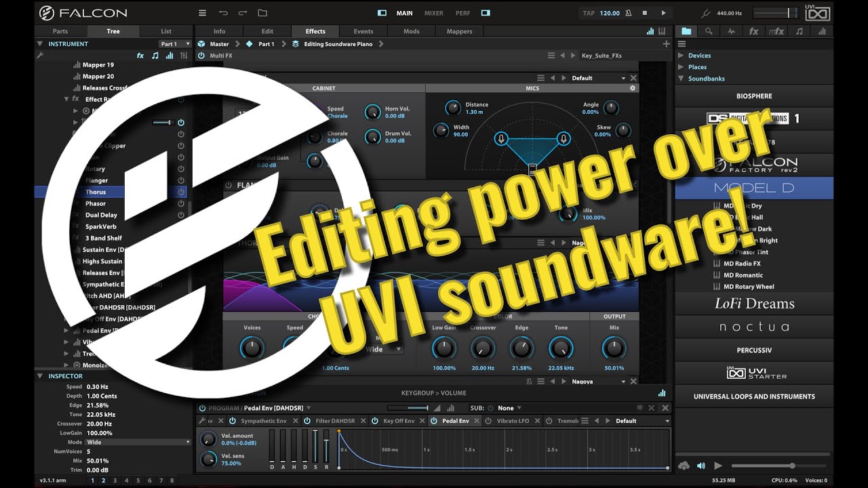This screenshot has width=868, height=488.
Task: Open the Events tab
Action: pyautogui.click(x=363, y=31)
